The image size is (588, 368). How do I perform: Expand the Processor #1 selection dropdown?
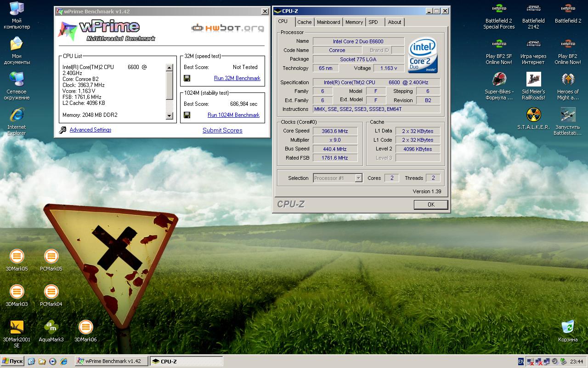point(358,178)
